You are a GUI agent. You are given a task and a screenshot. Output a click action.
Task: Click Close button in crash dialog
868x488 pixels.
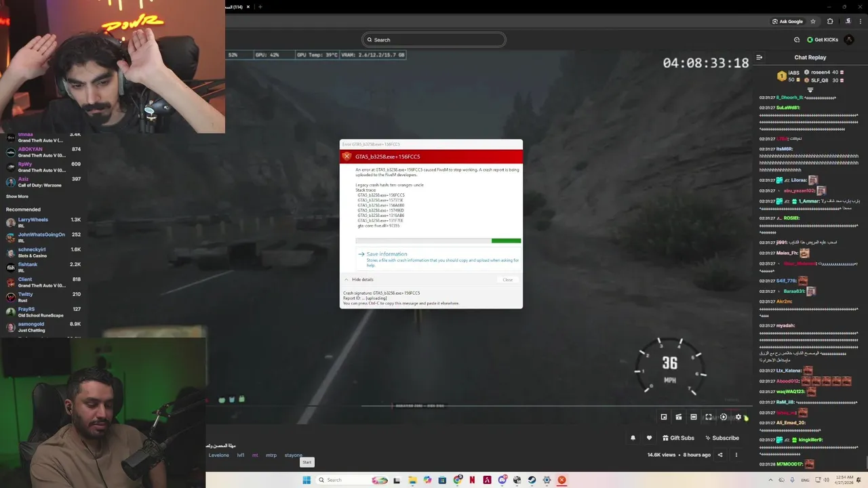508,279
